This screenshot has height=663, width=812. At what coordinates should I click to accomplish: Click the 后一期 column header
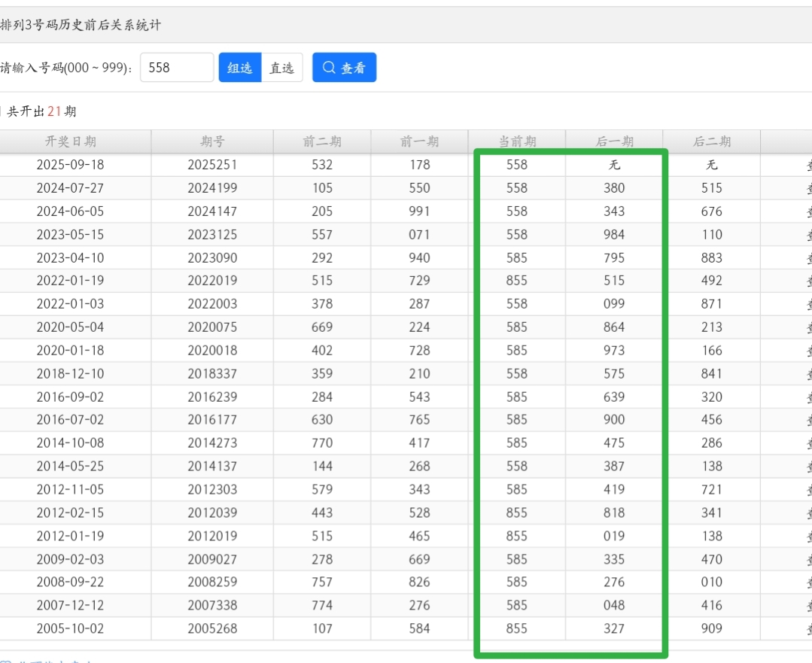[x=614, y=141]
